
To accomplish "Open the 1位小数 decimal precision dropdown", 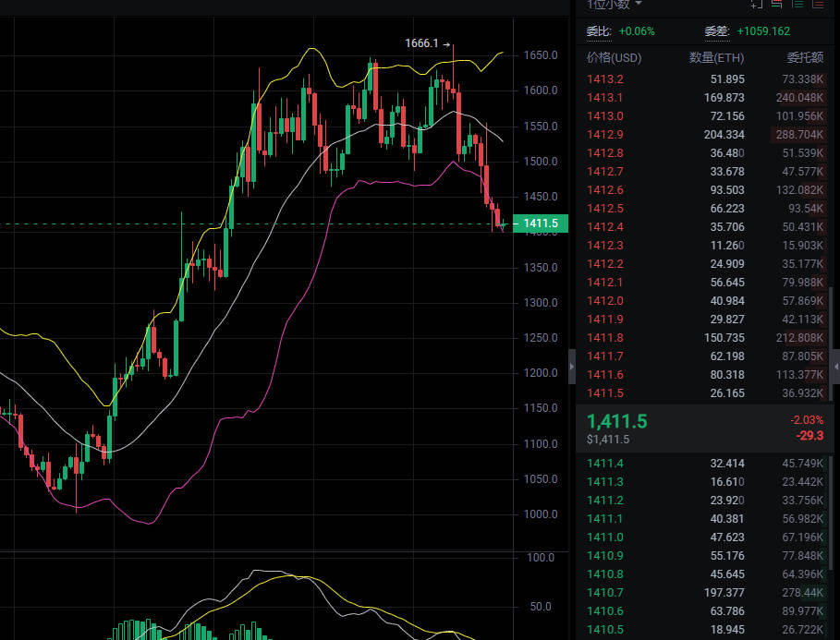I will 615,5.
